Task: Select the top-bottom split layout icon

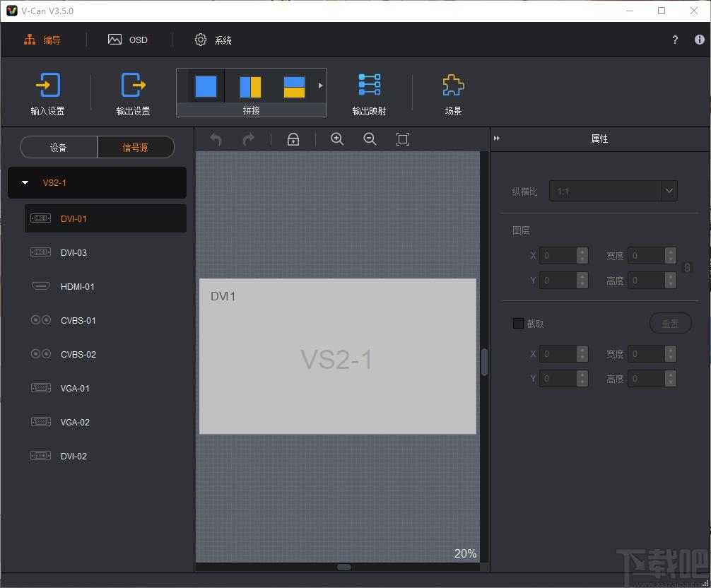Action: pyautogui.click(x=294, y=87)
